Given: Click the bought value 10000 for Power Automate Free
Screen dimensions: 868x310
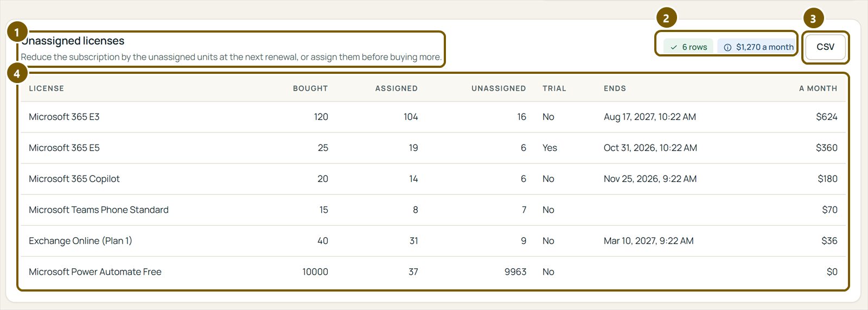Looking at the screenshot, I should (x=315, y=271).
